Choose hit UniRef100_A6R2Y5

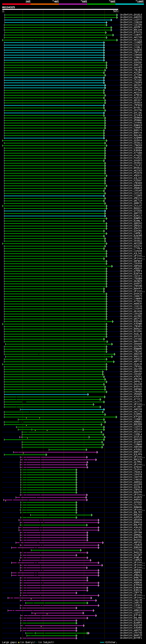131,60
